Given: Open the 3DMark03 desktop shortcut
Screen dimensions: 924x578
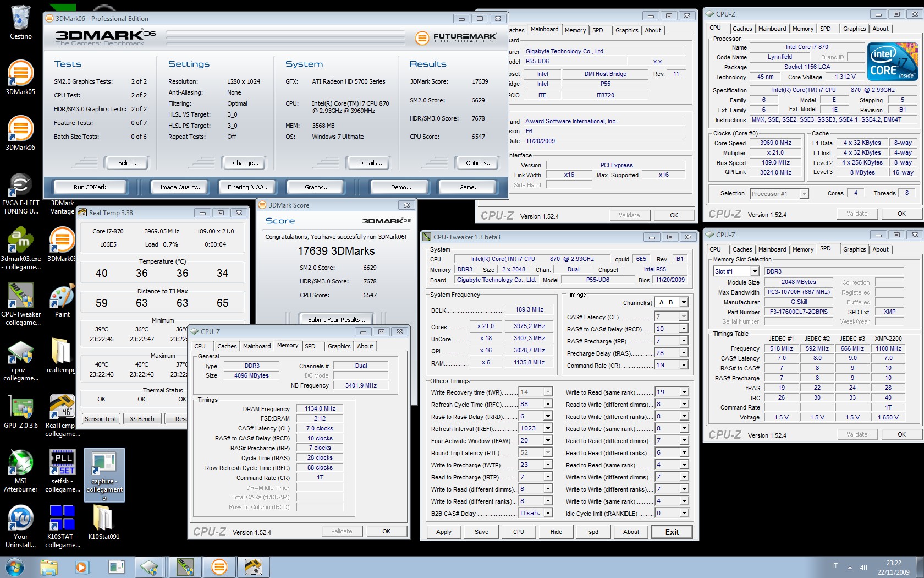Looking at the screenshot, I should (x=62, y=245).
